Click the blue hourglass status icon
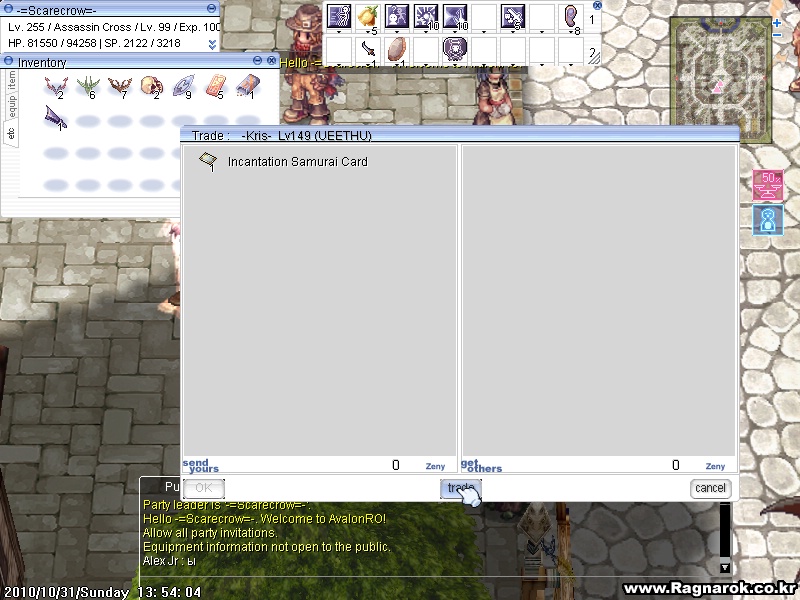800x600 pixels. pyautogui.click(x=768, y=220)
